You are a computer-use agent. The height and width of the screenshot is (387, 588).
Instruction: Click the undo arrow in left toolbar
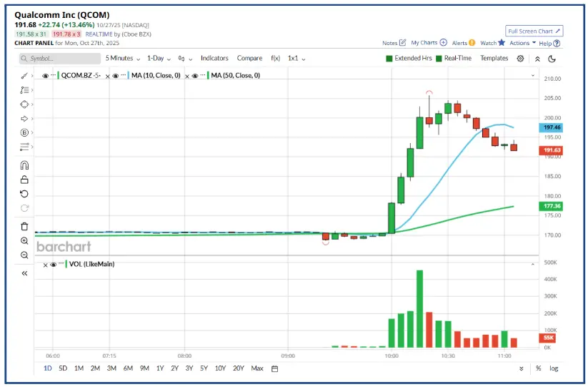click(x=24, y=194)
